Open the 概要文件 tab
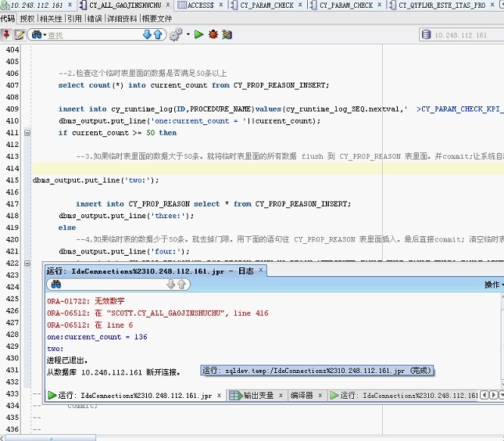This screenshot has width=504, height=441. click(x=157, y=18)
